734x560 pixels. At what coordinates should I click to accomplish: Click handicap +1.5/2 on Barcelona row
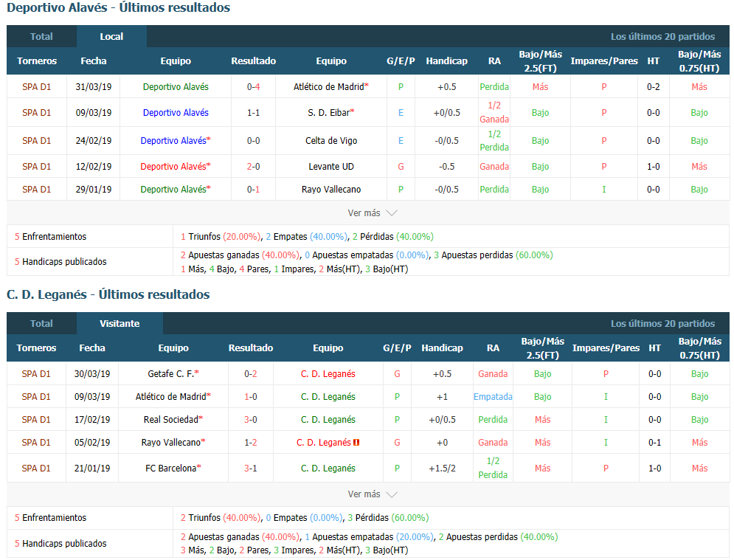tap(442, 469)
